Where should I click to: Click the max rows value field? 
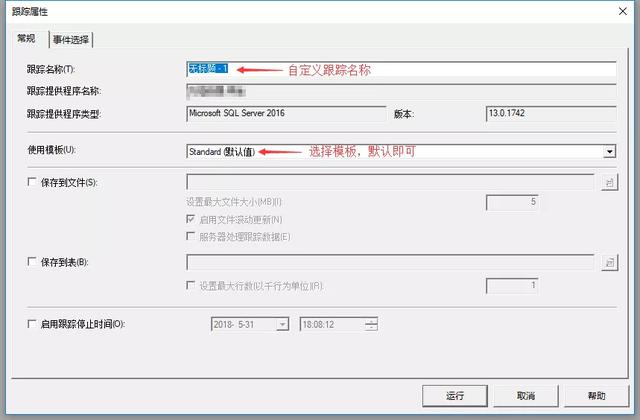tap(512, 286)
